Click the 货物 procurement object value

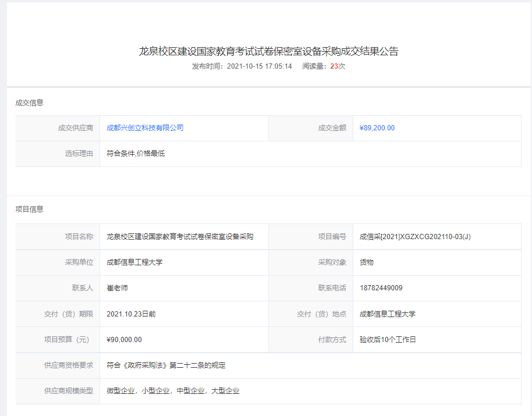[x=367, y=262]
